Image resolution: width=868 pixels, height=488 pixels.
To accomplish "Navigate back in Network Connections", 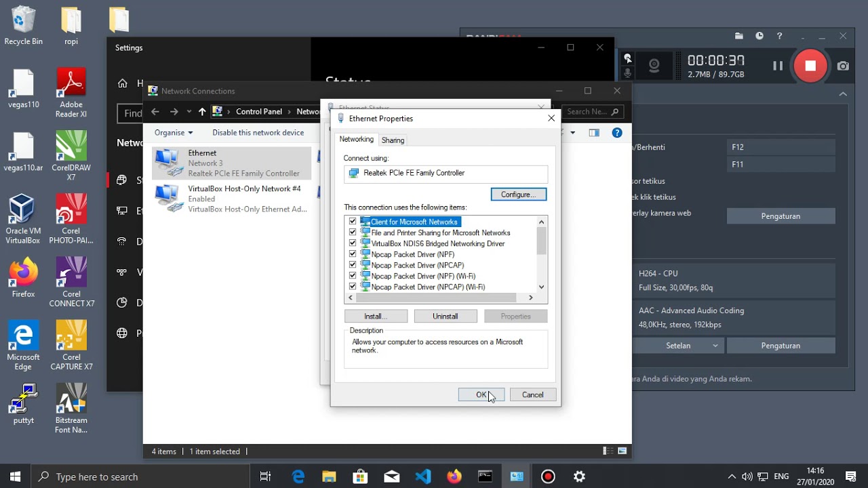I will [x=155, y=112].
